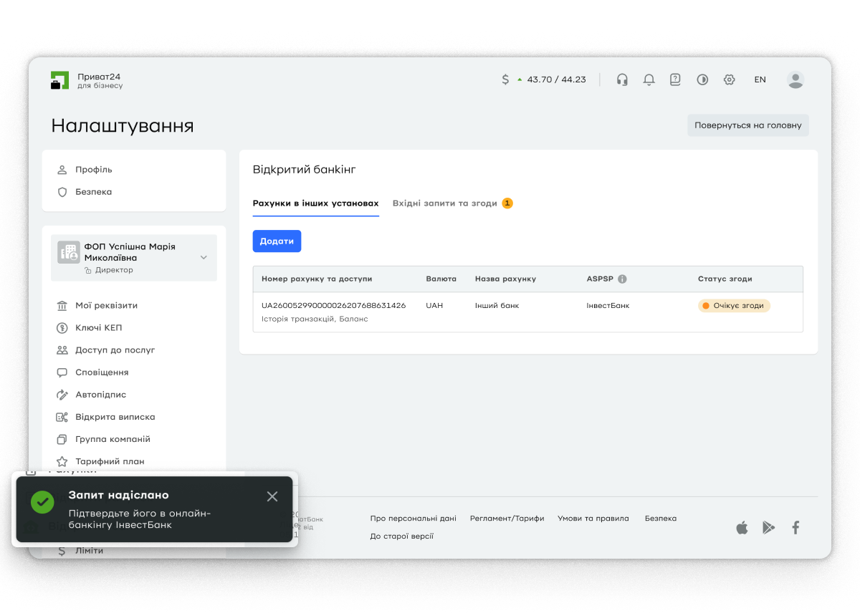
Task: Click the Профіль person icon
Action: click(62, 170)
